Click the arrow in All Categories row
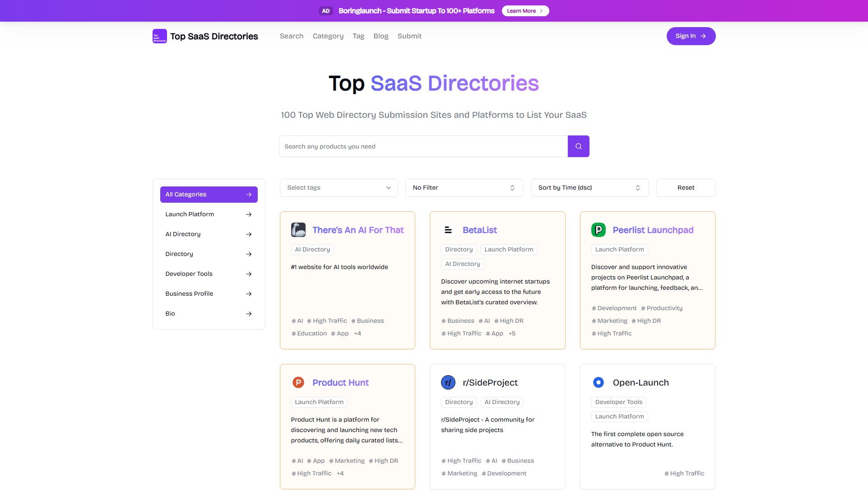The image size is (868, 493). pyautogui.click(x=249, y=195)
